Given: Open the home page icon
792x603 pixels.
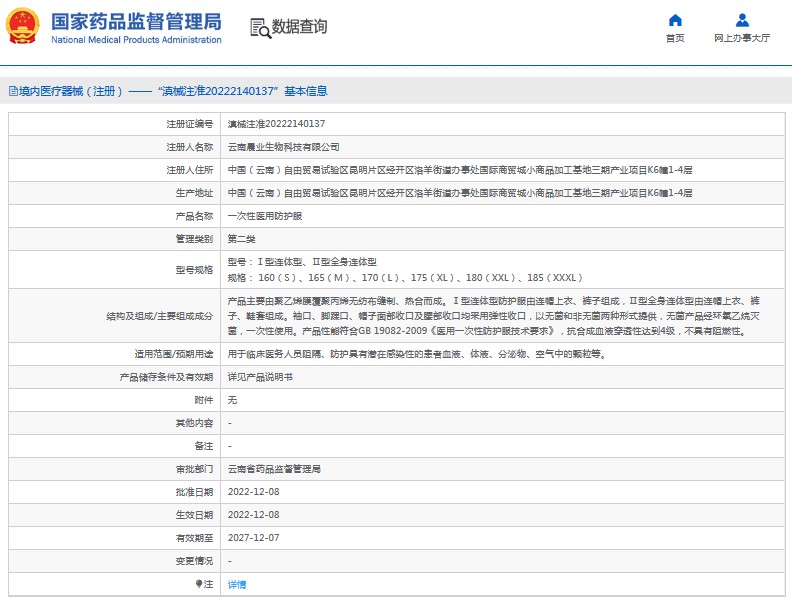Looking at the screenshot, I should tap(675, 20).
